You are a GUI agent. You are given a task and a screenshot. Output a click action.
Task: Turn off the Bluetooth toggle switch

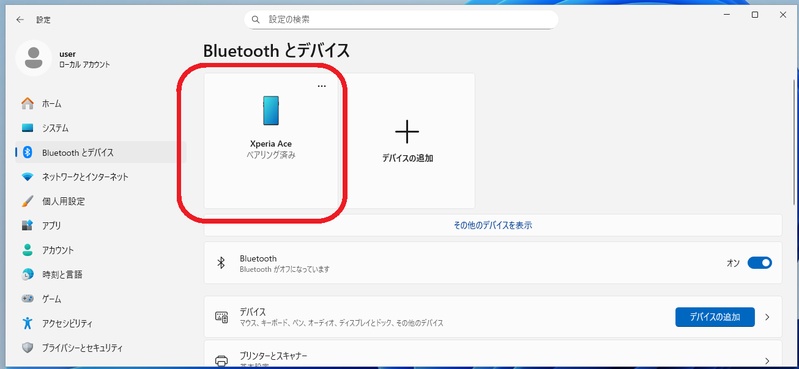pos(759,263)
